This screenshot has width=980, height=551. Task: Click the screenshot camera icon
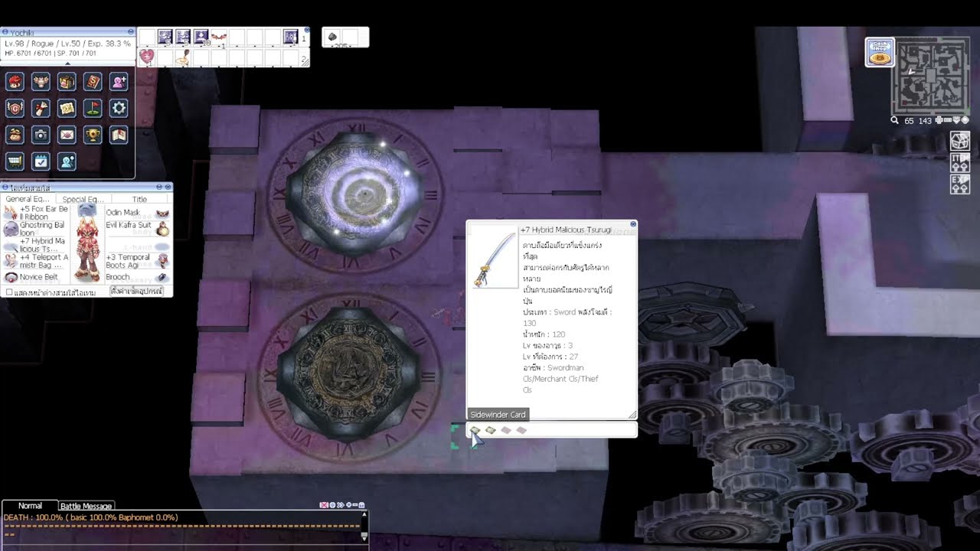point(41,135)
